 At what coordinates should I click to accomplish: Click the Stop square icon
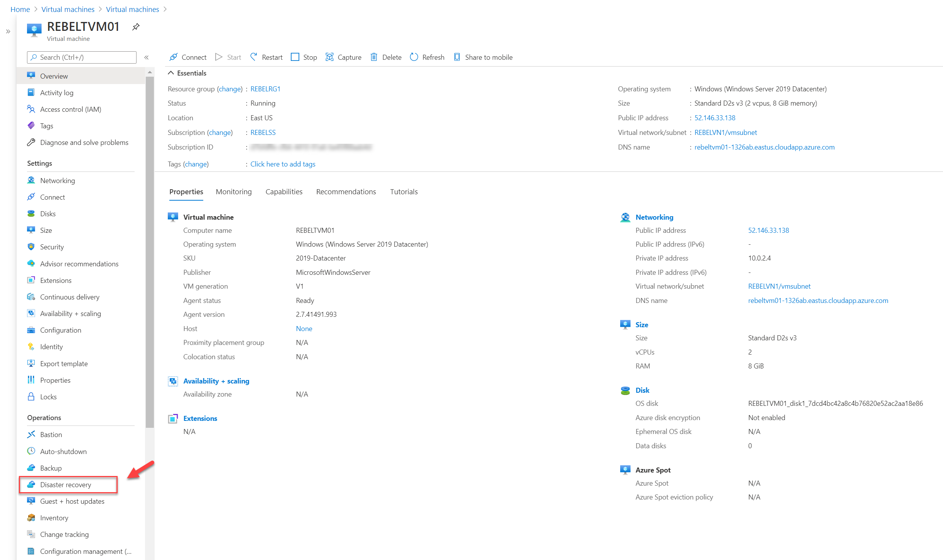[295, 57]
